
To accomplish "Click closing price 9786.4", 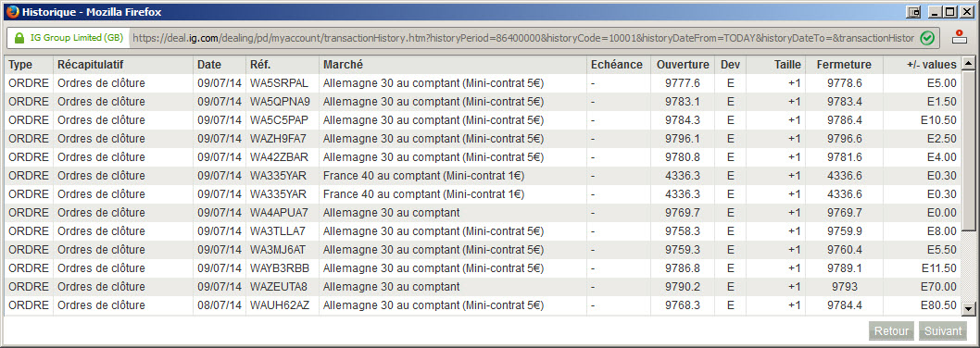I will [845, 120].
